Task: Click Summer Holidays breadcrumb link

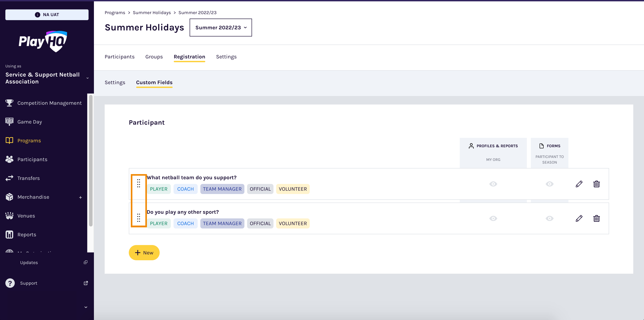Action: [152, 13]
